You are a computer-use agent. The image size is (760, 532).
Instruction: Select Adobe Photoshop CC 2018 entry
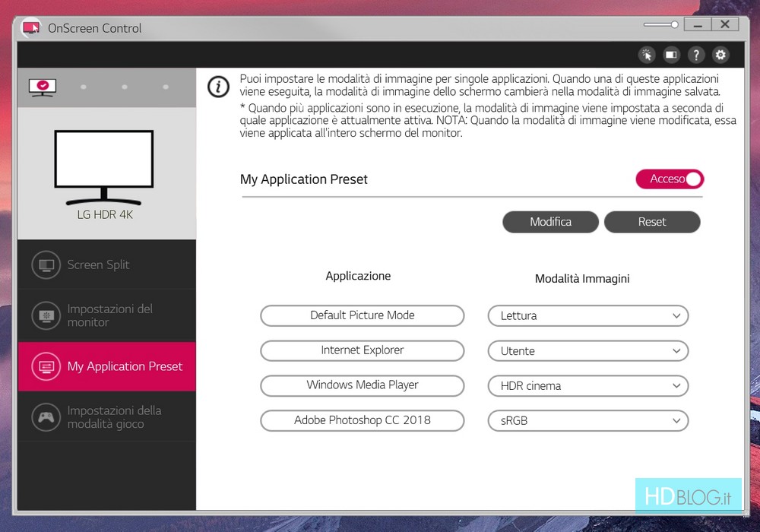pos(362,420)
